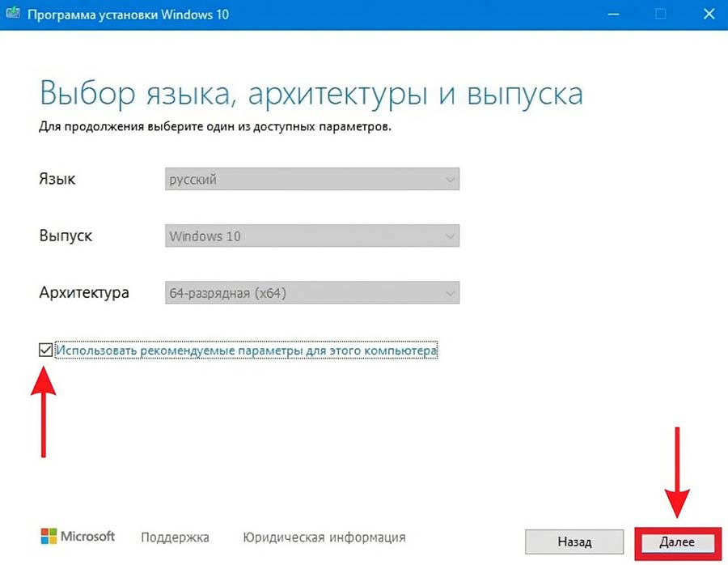This screenshot has width=728, height=565.
Task: Close the Windows 10 setup program
Action: click(706, 14)
